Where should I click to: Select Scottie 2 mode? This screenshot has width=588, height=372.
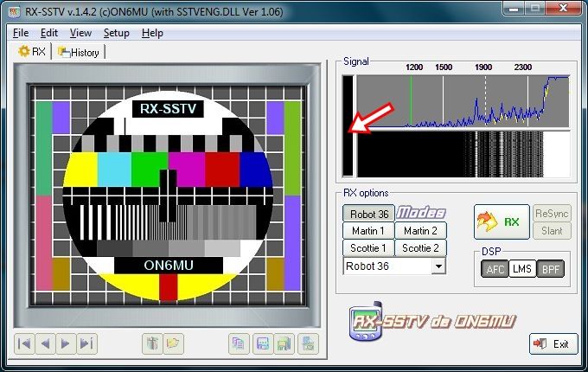[420, 248]
